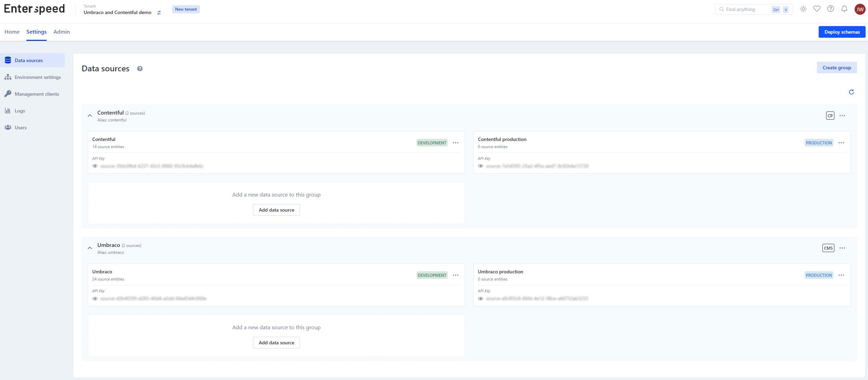The image size is (868, 380).
Task: Click the CMS badge on Umbraco group
Action: tap(828, 248)
